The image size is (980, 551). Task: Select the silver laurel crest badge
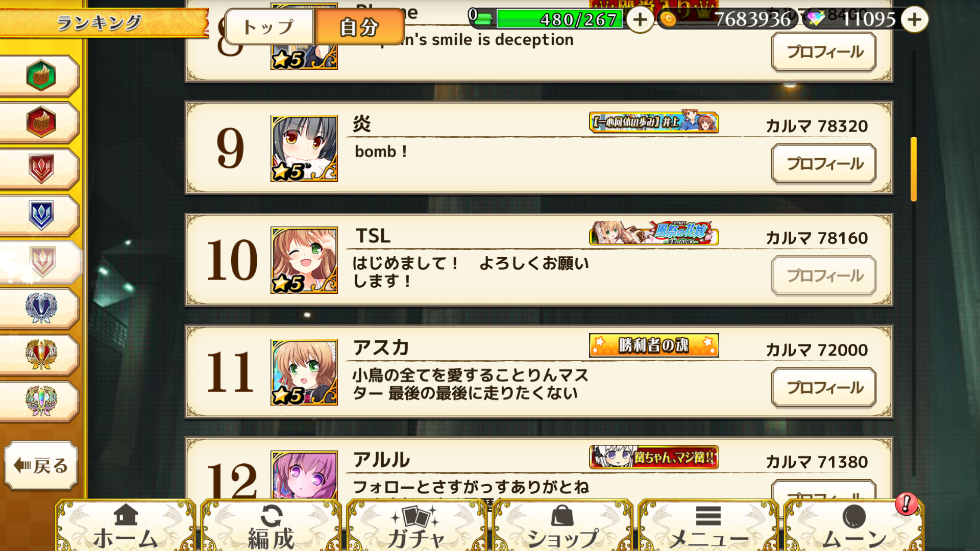click(x=40, y=308)
